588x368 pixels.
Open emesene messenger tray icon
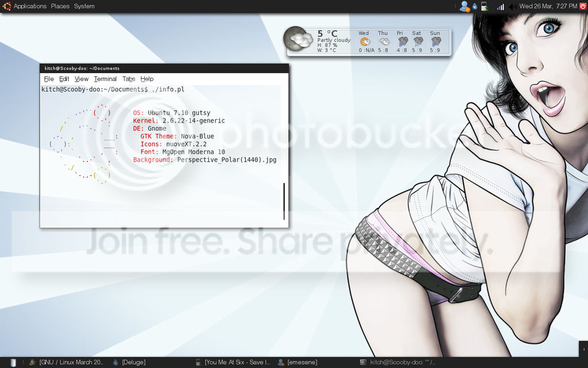pos(465,6)
